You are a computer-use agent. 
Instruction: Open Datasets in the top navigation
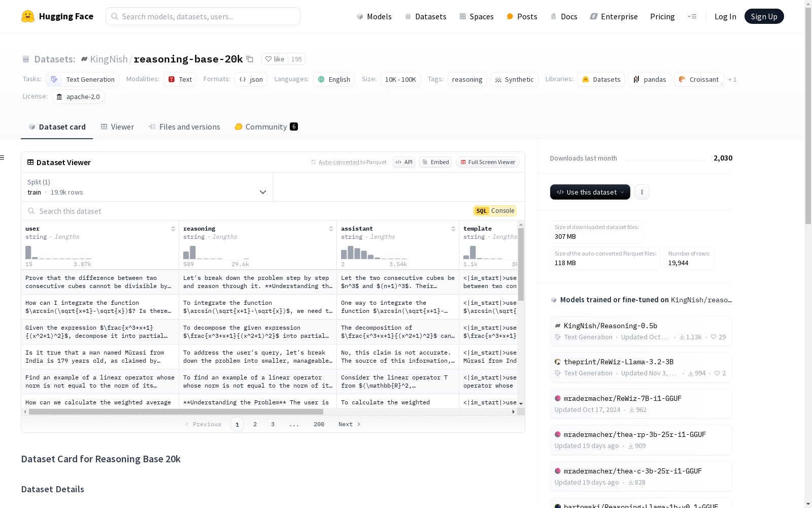425,16
